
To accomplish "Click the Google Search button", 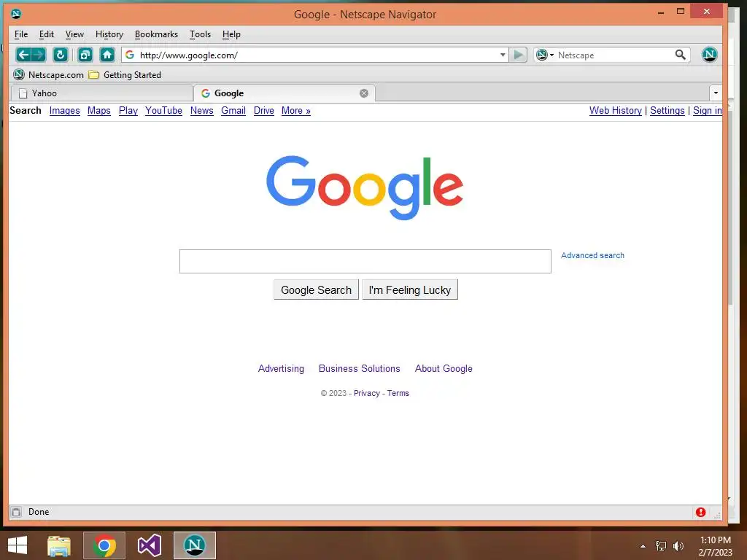I will tap(316, 289).
